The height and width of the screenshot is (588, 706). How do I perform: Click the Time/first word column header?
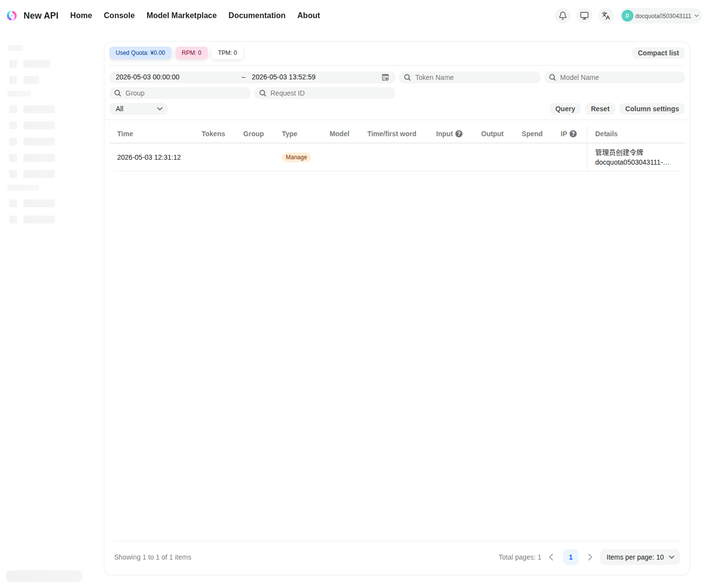pyautogui.click(x=392, y=134)
